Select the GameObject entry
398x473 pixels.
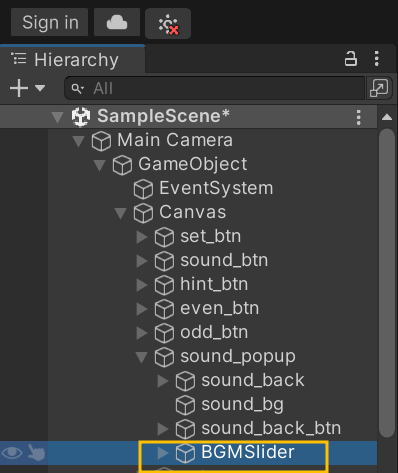(x=193, y=164)
